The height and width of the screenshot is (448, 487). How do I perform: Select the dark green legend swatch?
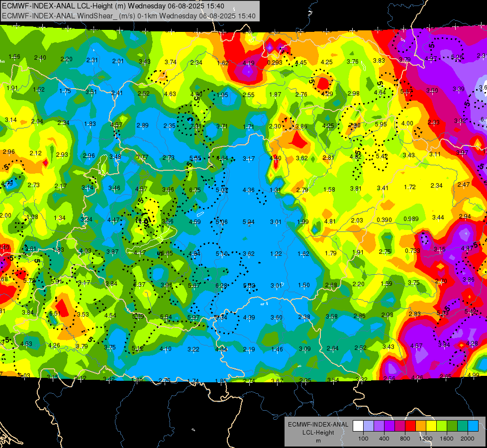[452, 426]
